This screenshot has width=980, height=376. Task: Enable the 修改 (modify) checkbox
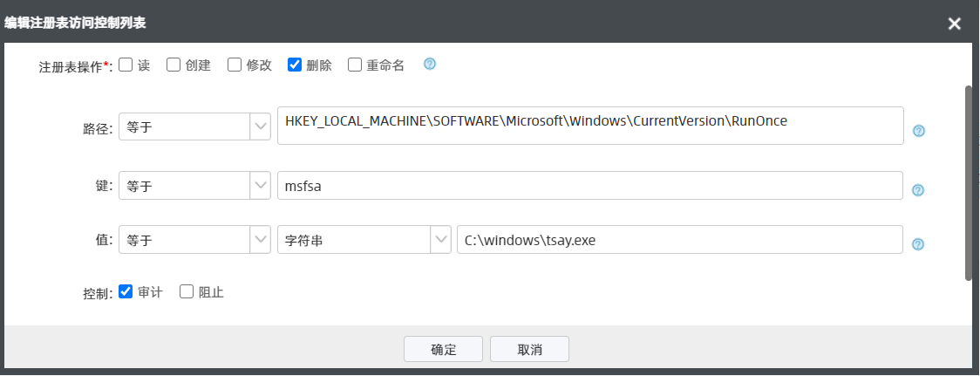235,65
